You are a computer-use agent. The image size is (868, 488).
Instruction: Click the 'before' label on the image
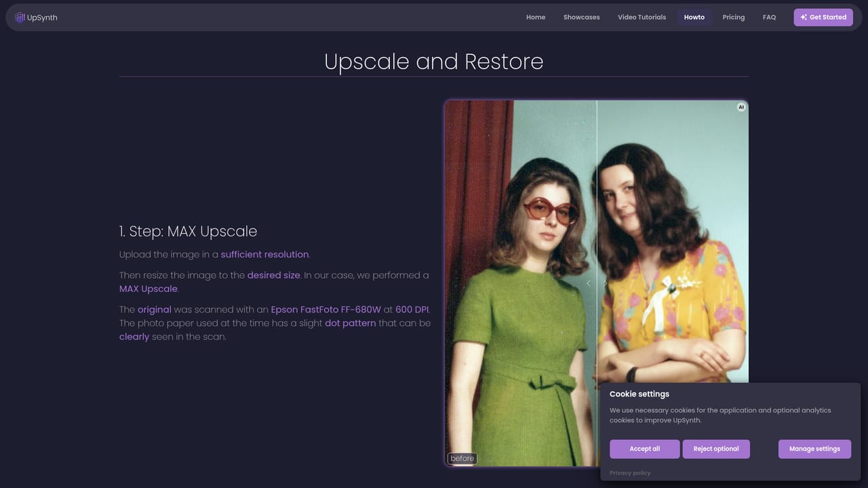pyautogui.click(x=462, y=459)
